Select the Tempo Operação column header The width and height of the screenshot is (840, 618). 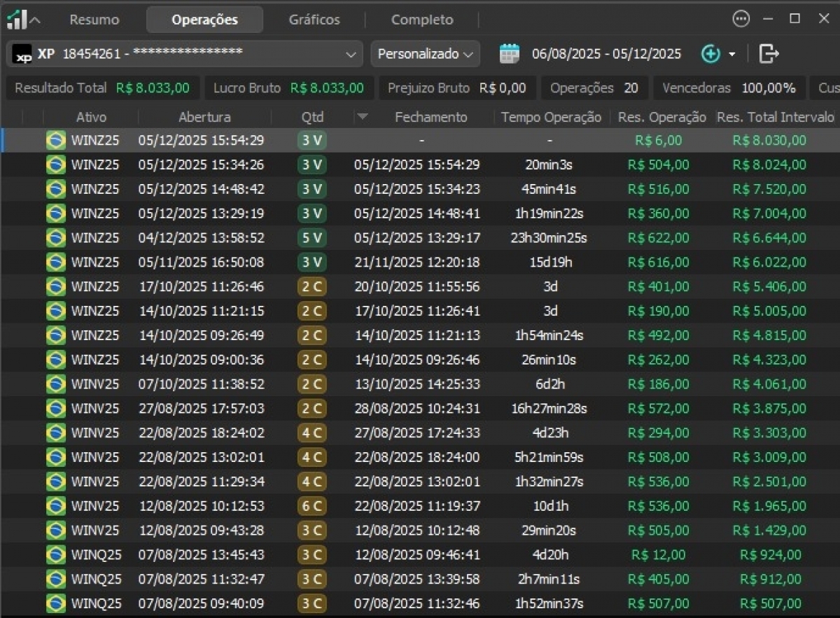tap(551, 117)
